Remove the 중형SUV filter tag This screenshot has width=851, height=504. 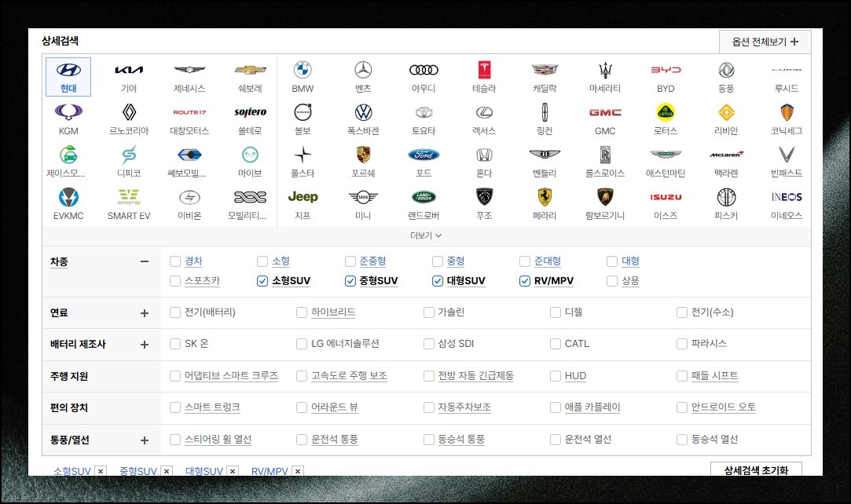pos(167,472)
